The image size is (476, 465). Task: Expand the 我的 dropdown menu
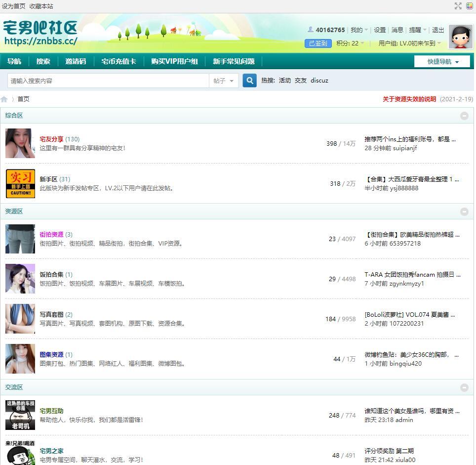click(359, 30)
